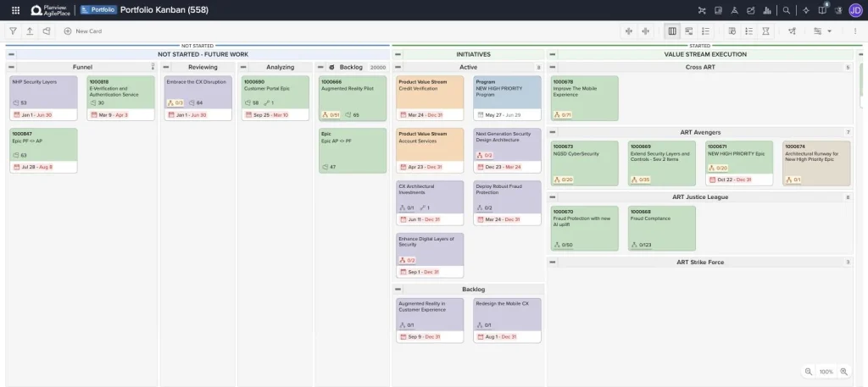Image resolution: width=868 pixels, height=387 pixels.
Task: Open the Credit Verification value stream card
Action: (x=430, y=98)
